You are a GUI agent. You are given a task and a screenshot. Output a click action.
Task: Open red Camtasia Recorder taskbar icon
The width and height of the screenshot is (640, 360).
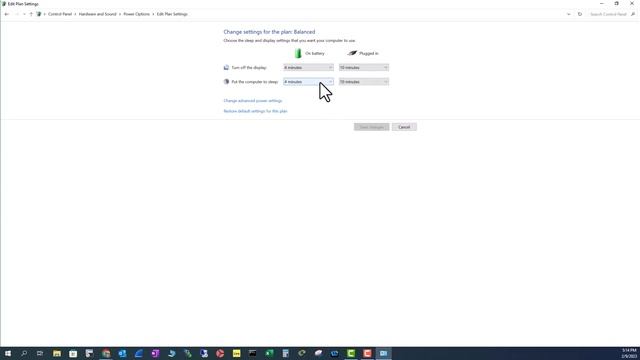coord(367,353)
